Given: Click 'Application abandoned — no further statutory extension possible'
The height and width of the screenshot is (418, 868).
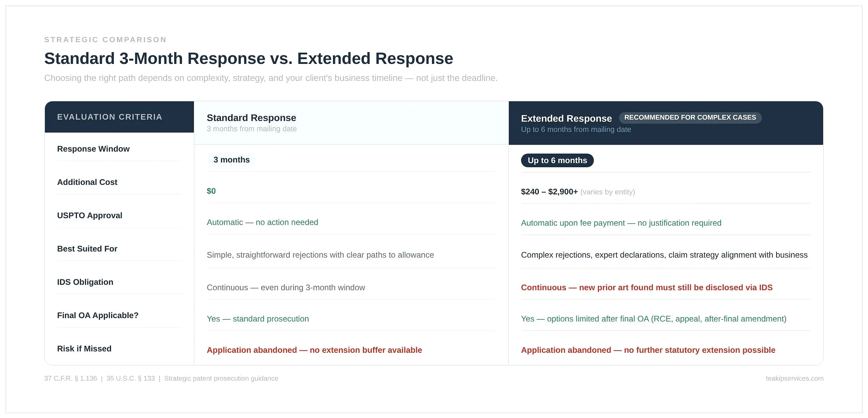Looking at the screenshot, I should click(648, 350).
